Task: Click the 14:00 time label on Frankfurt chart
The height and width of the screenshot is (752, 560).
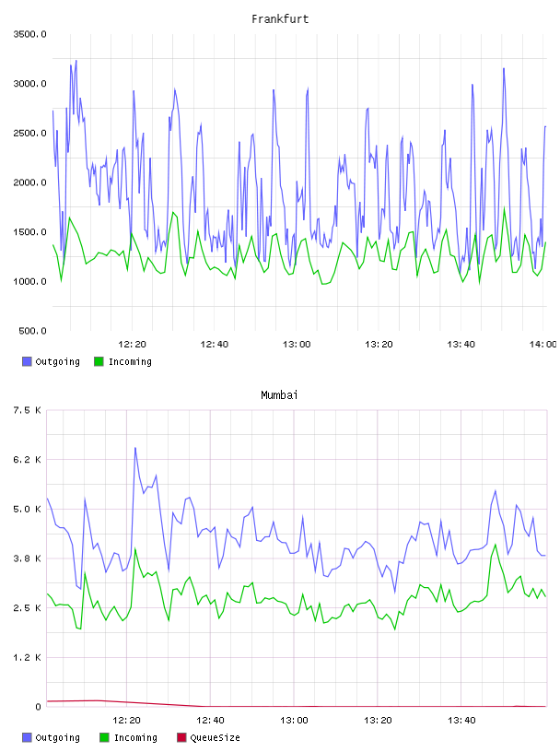Action: tap(542, 344)
